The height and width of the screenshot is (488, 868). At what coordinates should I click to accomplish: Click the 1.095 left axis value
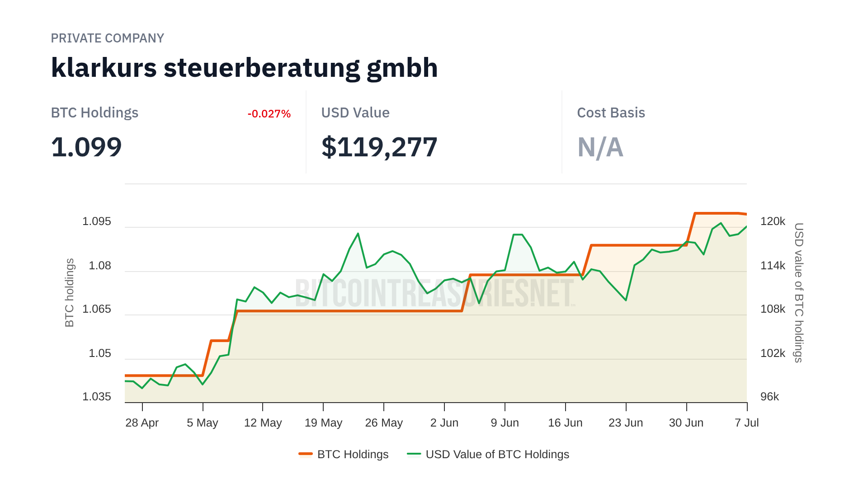(x=96, y=221)
